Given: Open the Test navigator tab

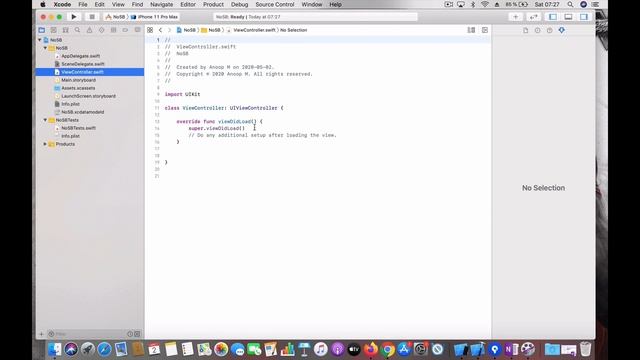Looking at the screenshot, I should point(102,30).
